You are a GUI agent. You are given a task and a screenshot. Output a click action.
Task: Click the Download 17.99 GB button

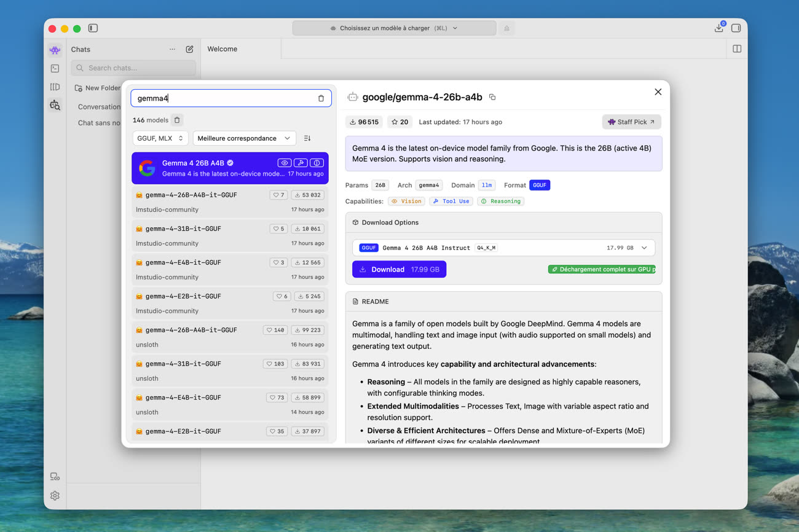pyautogui.click(x=399, y=269)
